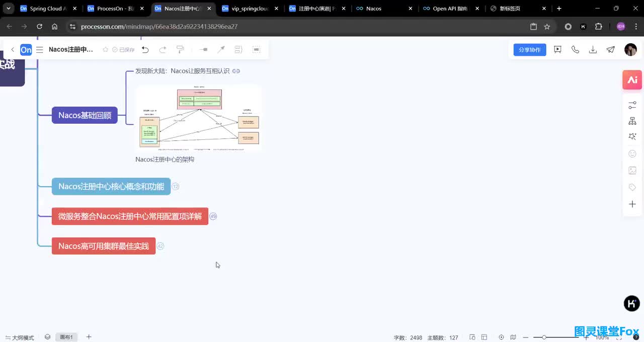Open the structure layout panel

(x=632, y=121)
